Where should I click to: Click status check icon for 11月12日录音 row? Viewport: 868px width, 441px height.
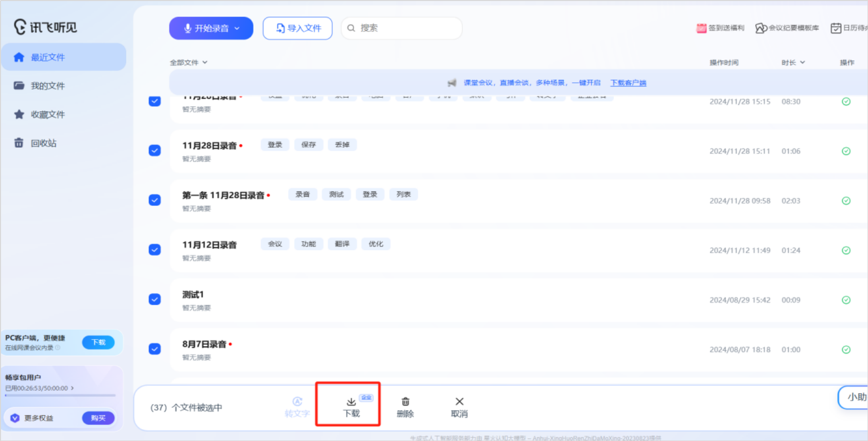click(x=846, y=250)
